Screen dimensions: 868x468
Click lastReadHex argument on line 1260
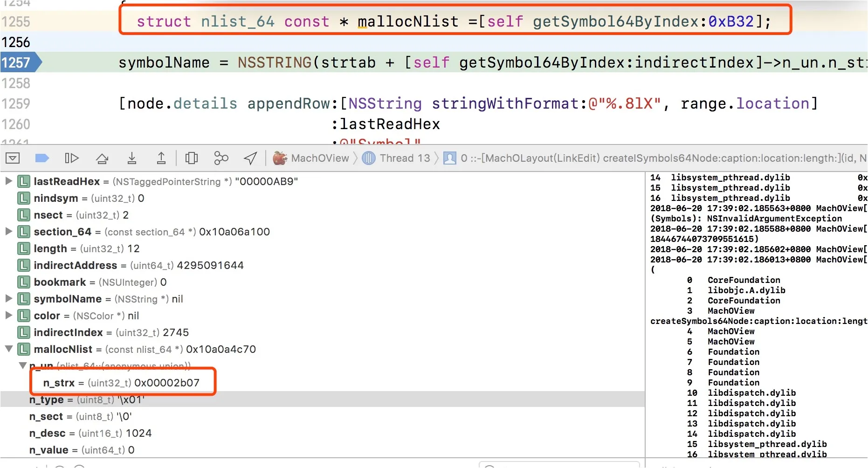(390, 124)
